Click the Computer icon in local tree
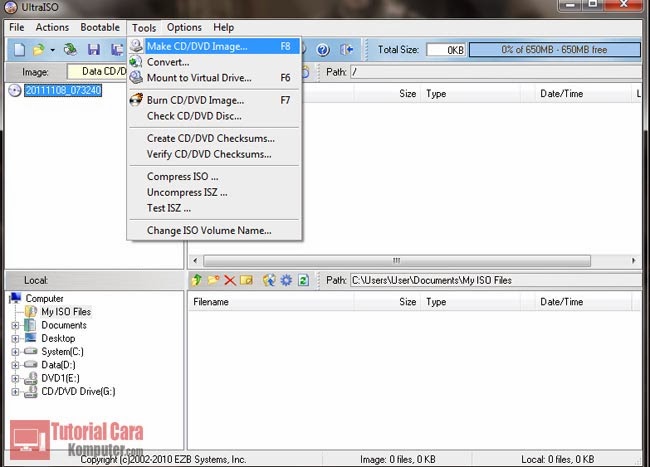Screen dimensions: 650x467 pos(15,298)
